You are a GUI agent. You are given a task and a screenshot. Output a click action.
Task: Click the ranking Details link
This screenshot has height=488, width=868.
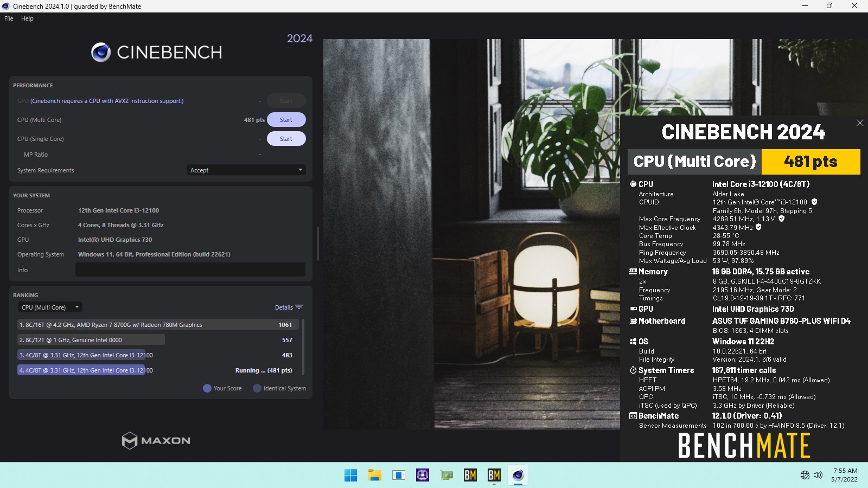(284, 307)
